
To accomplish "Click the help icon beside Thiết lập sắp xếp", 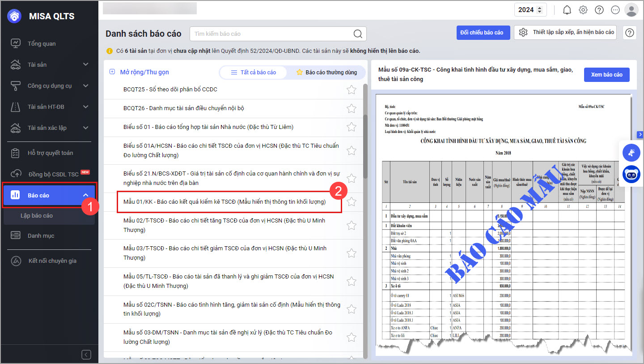I will pos(630,33).
